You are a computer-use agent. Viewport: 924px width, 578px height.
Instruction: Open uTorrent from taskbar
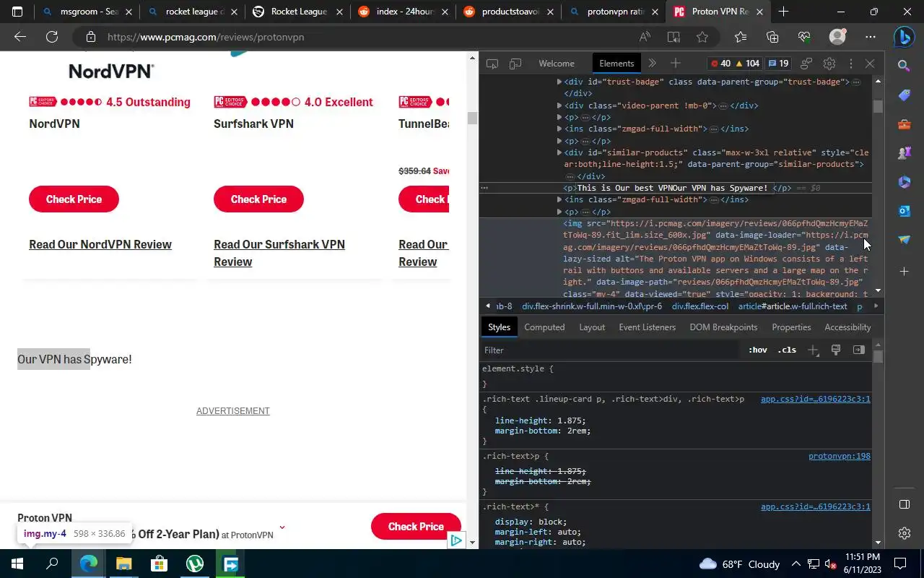pos(195,564)
